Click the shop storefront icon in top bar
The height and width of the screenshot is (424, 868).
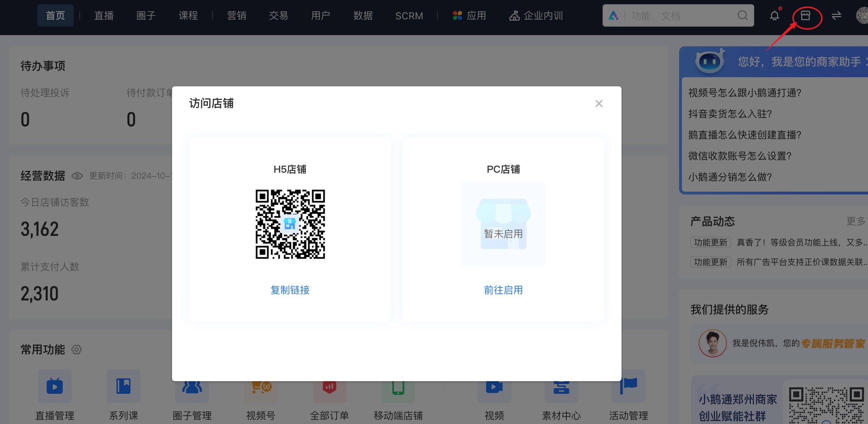805,15
